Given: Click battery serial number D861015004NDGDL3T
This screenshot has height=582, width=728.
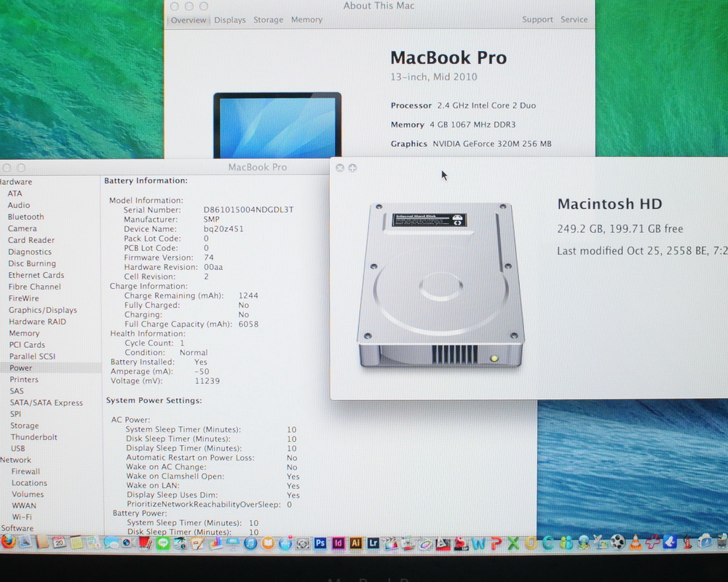Looking at the screenshot, I should pos(248,210).
